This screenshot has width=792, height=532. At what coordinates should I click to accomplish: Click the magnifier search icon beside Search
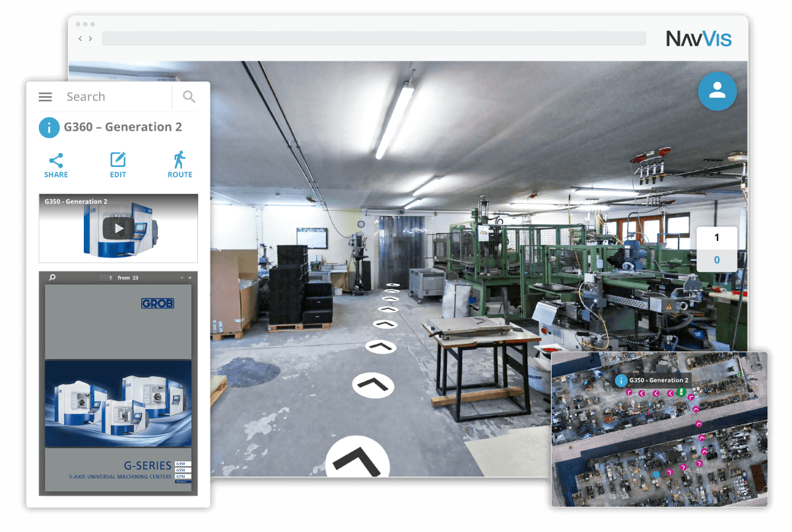coord(189,97)
